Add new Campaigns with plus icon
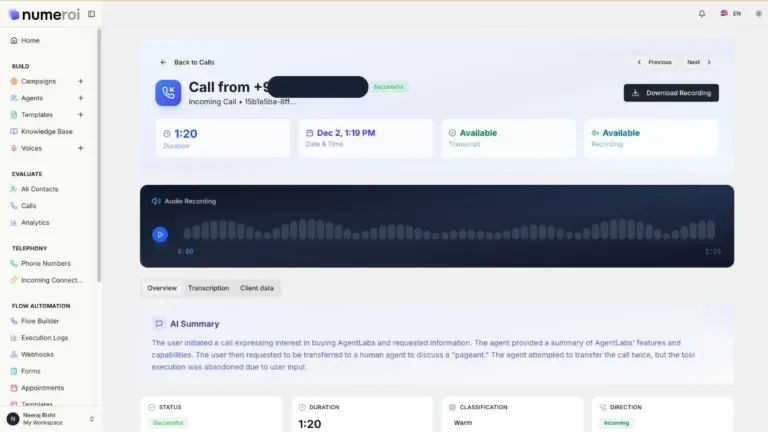 pyautogui.click(x=81, y=82)
